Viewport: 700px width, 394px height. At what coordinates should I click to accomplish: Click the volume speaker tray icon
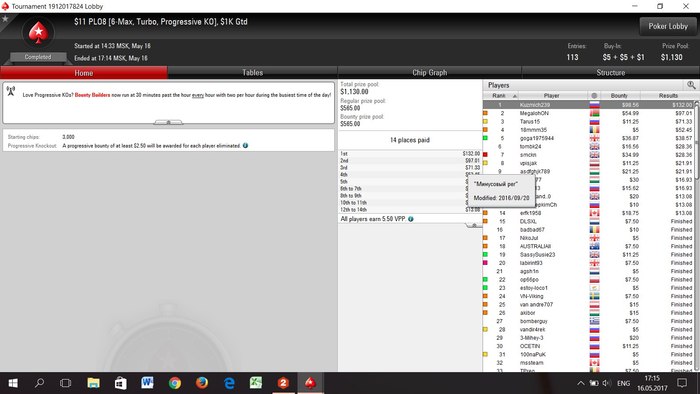tap(606, 383)
